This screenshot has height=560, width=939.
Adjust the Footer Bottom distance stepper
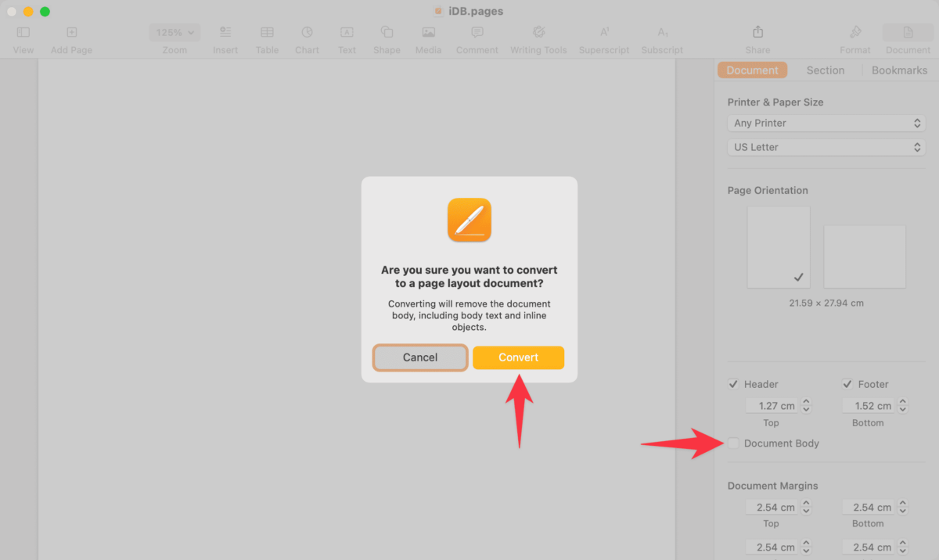pos(903,406)
